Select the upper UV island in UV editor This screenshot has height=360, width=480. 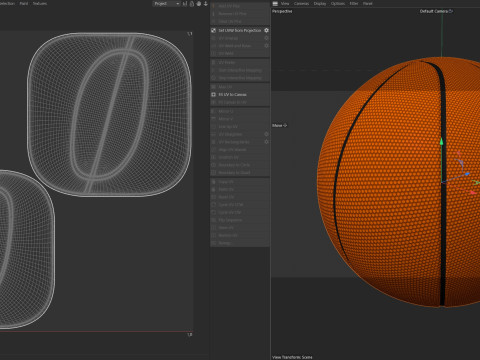pyautogui.click(x=109, y=114)
